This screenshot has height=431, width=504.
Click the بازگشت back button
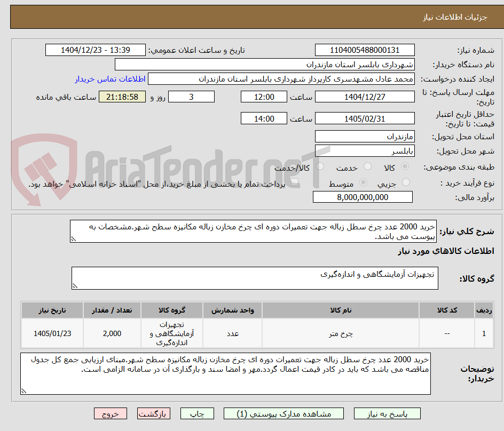[154, 413]
